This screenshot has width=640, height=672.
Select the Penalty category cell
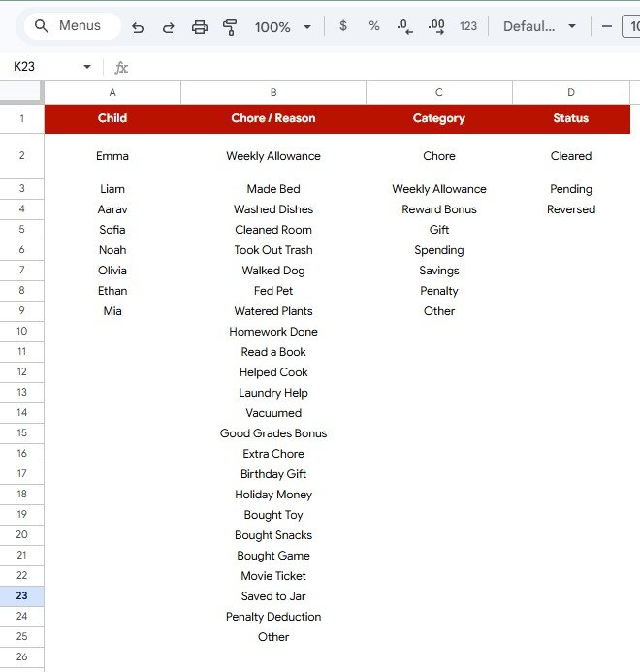pyautogui.click(x=439, y=291)
